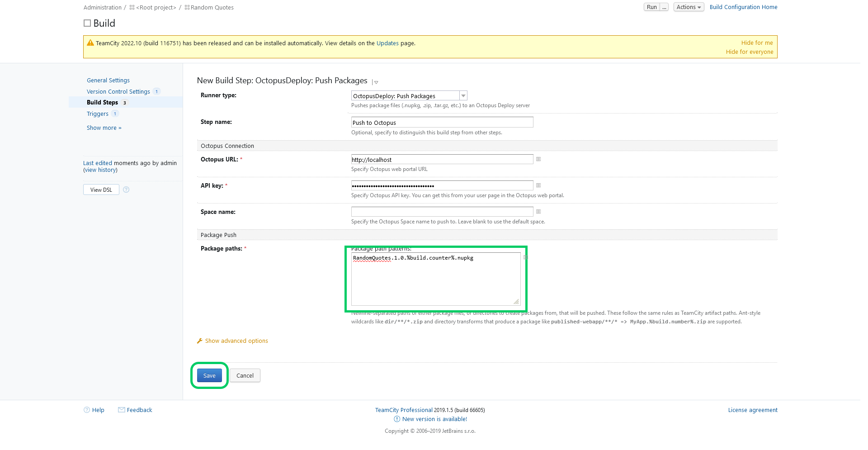Focus the empty Space name field
Viewport: 868px width, 450px height.
click(x=442, y=212)
